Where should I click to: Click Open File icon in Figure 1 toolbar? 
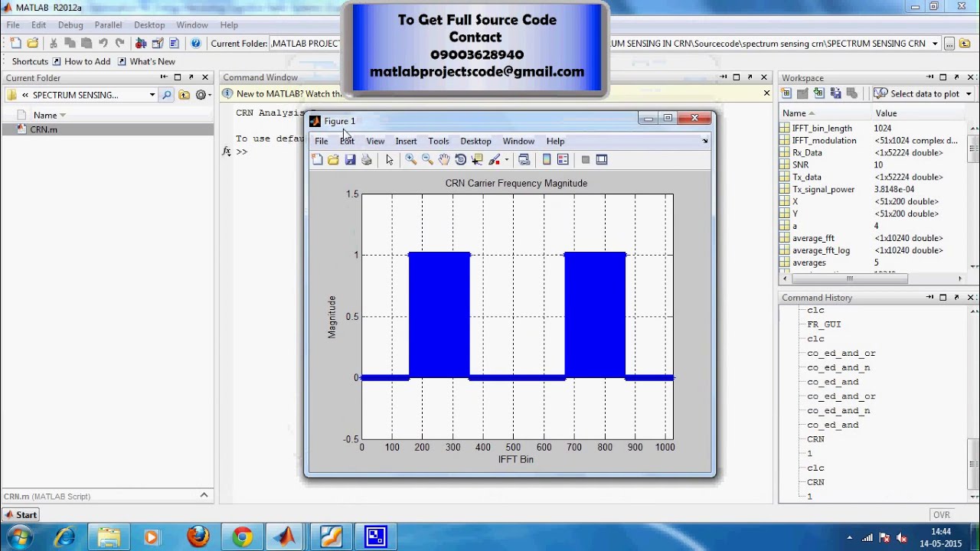click(x=333, y=159)
